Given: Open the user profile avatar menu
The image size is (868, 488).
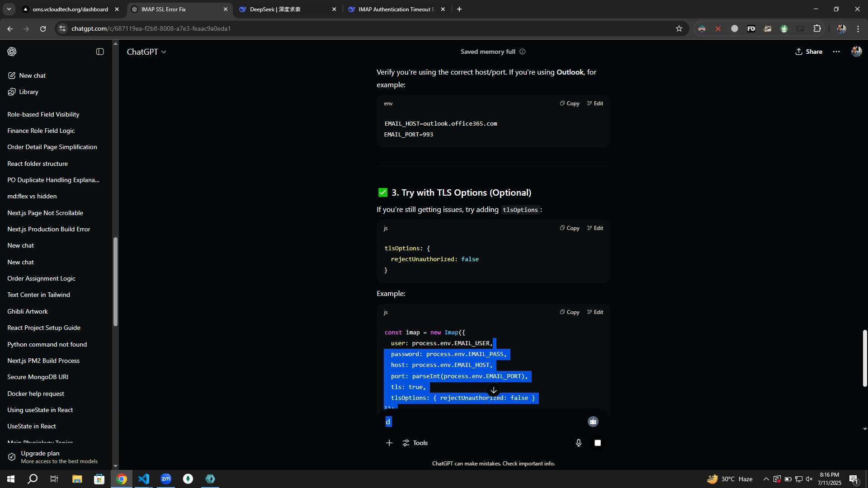Looking at the screenshot, I should pyautogui.click(x=856, y=52).
